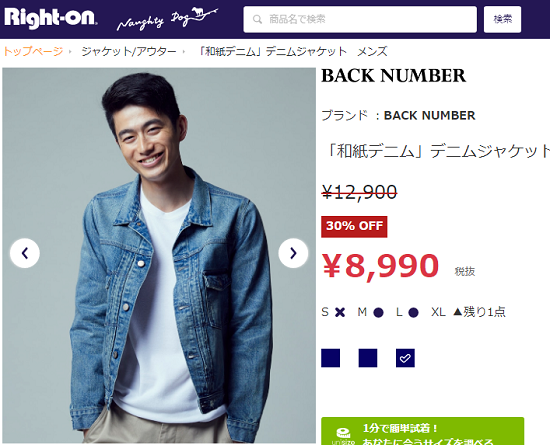Click the magnifier icon in search box

point(257,19)
